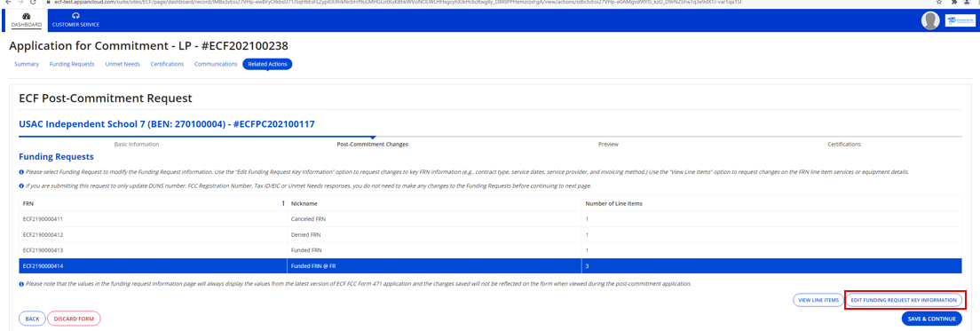Click the 'Canceled FRN' nickname cell
Screen dimensions: 980x331
coord(434,219)
